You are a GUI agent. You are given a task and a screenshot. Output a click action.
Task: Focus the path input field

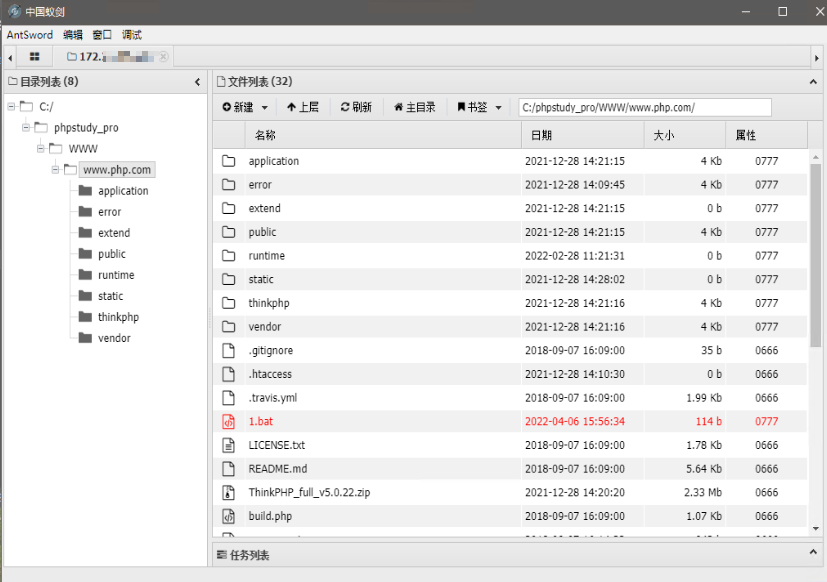pos(645,107)
